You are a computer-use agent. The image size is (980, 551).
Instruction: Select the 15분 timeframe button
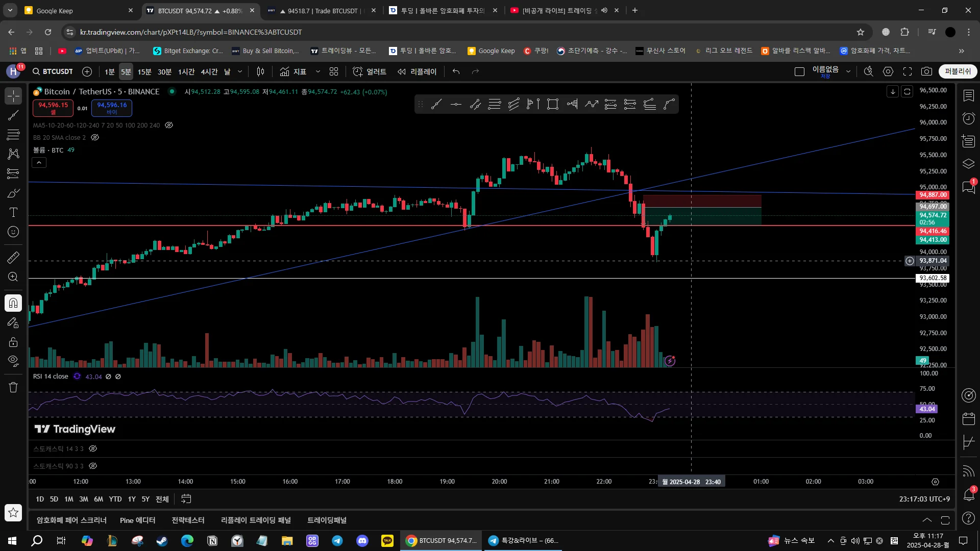click(144, 71)
